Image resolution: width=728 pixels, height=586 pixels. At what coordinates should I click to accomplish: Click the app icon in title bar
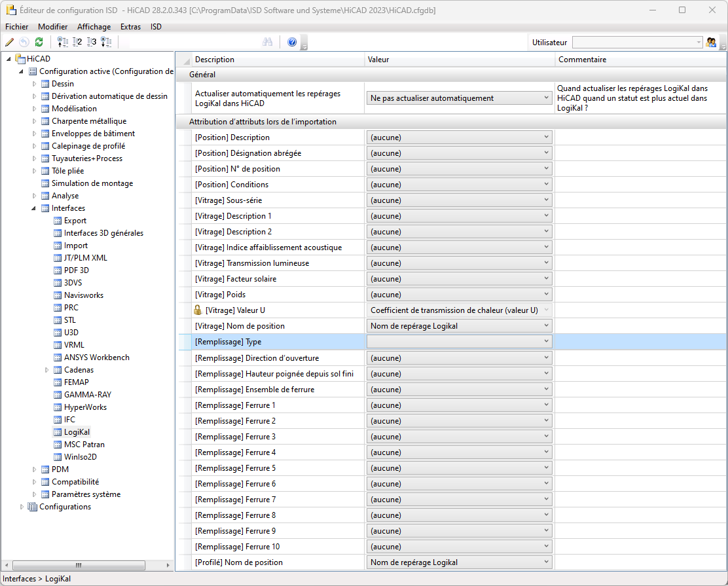(11, 10)
